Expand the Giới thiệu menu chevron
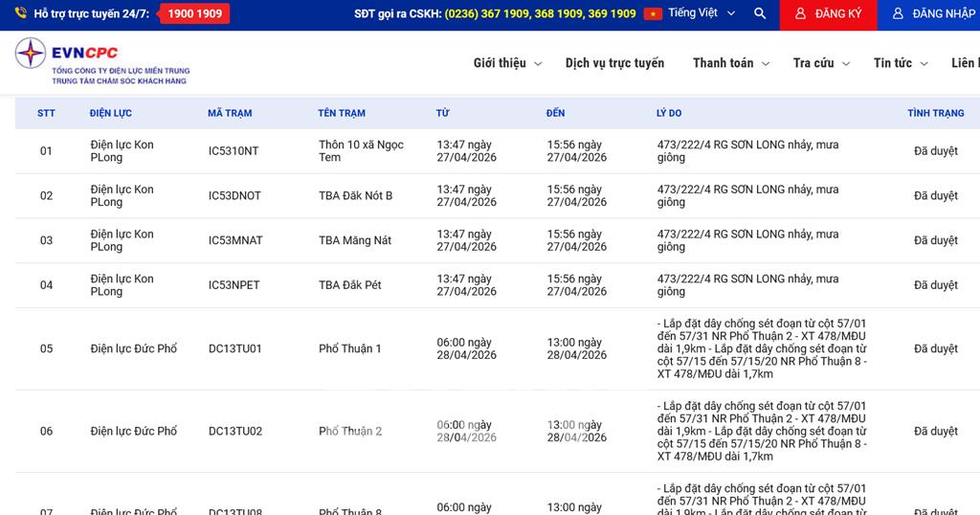Viewport: 980px width, 515px height. (x=538, y=64)
